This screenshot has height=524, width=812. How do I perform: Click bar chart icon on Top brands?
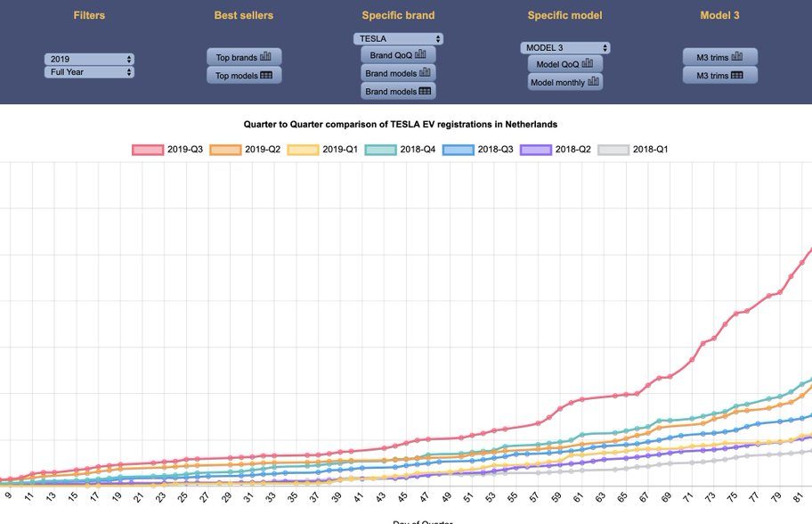tap(265, 56)
